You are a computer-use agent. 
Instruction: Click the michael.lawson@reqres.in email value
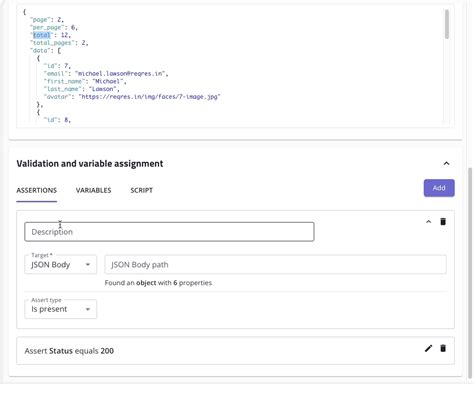coord(121,73)
